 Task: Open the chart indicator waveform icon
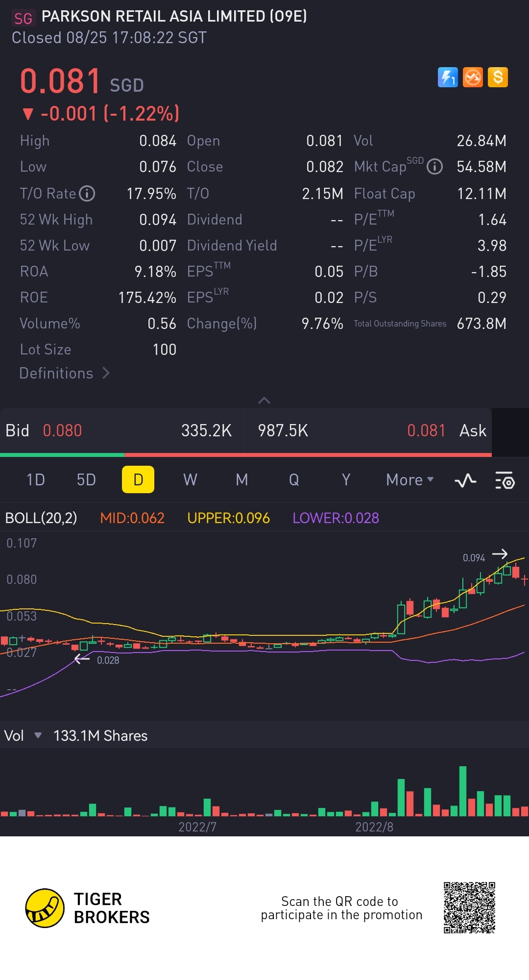pyautogui.click(x=465, y=480)
